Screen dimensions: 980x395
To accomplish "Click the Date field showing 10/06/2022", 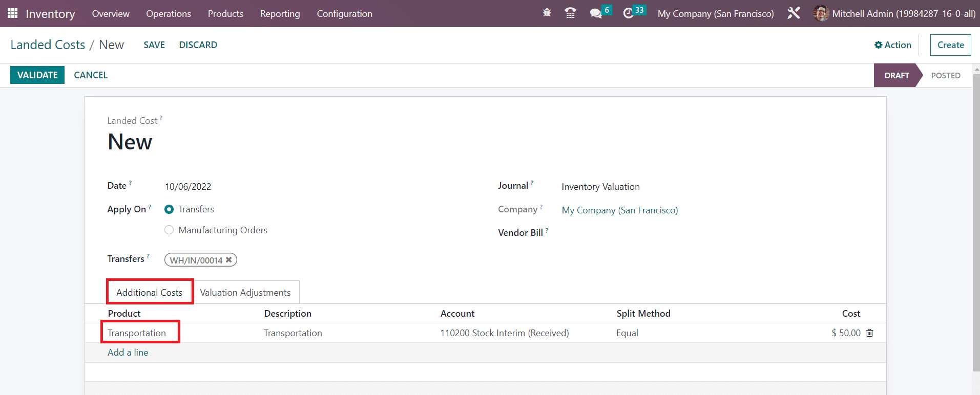I will point(188,187).
